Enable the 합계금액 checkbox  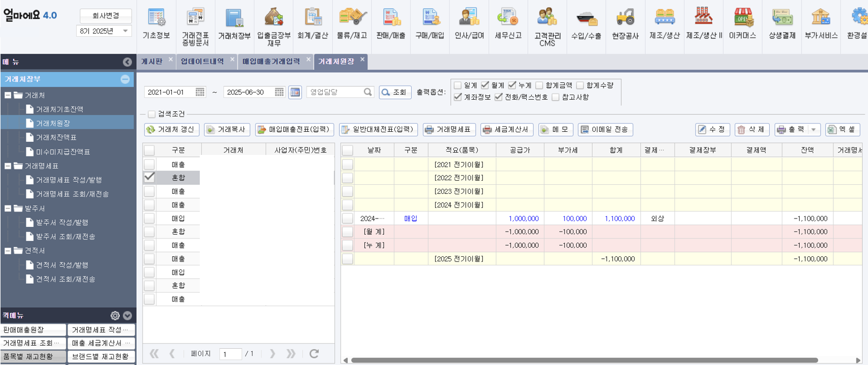click(539, 85)
